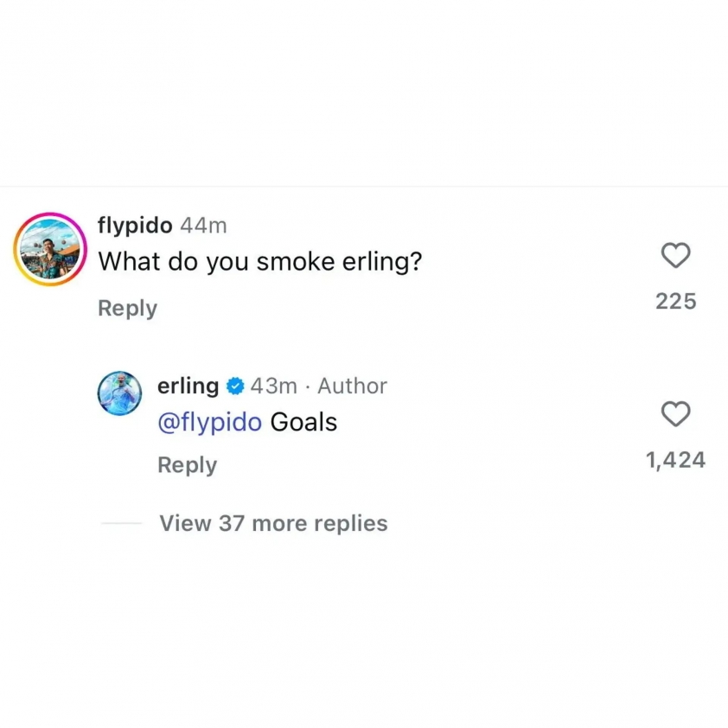Image resolution: width=728 pixels, height=728 pixels.
Task: Like flypido's comment with the heart icon
Action: [x=675, y=256]
